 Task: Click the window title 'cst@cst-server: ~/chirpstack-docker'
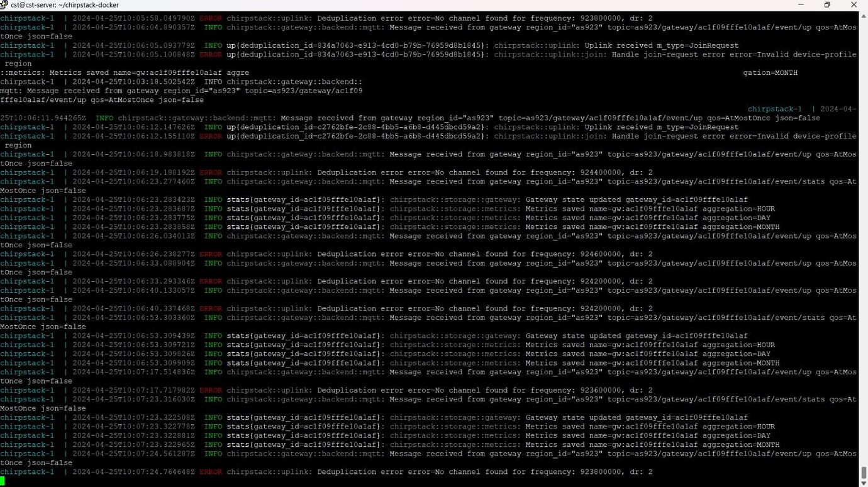[x=65, y=5]
